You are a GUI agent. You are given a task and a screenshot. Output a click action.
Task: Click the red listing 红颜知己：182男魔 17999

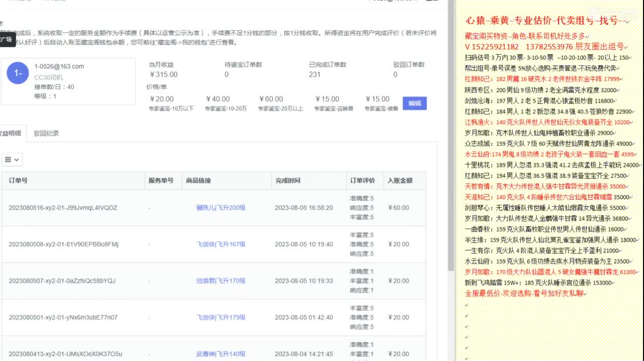(542, 79)
